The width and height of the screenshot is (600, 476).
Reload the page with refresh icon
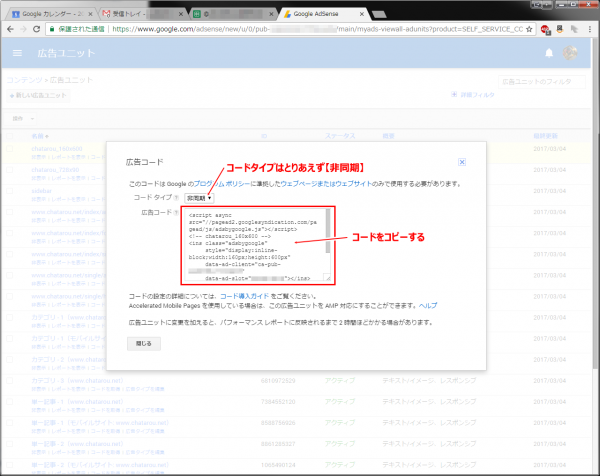point(36,29)
